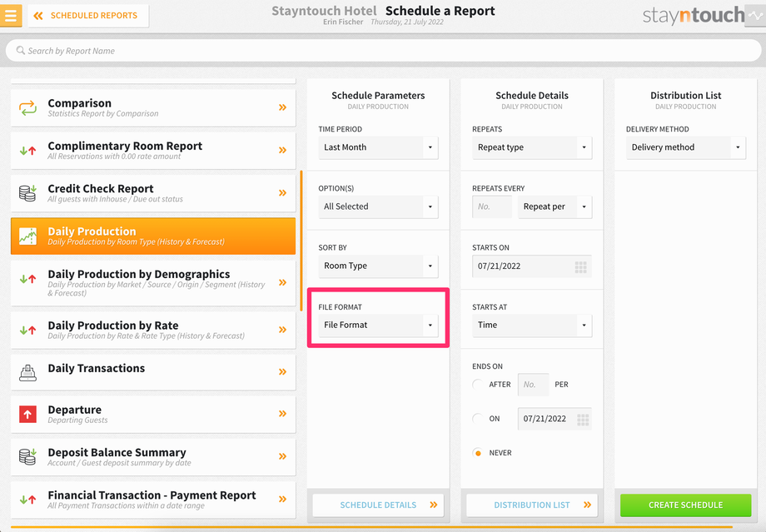Open the Repeat type dropdown
The height and width of the screenshot is (532, 766).
(x=532, y=147)
